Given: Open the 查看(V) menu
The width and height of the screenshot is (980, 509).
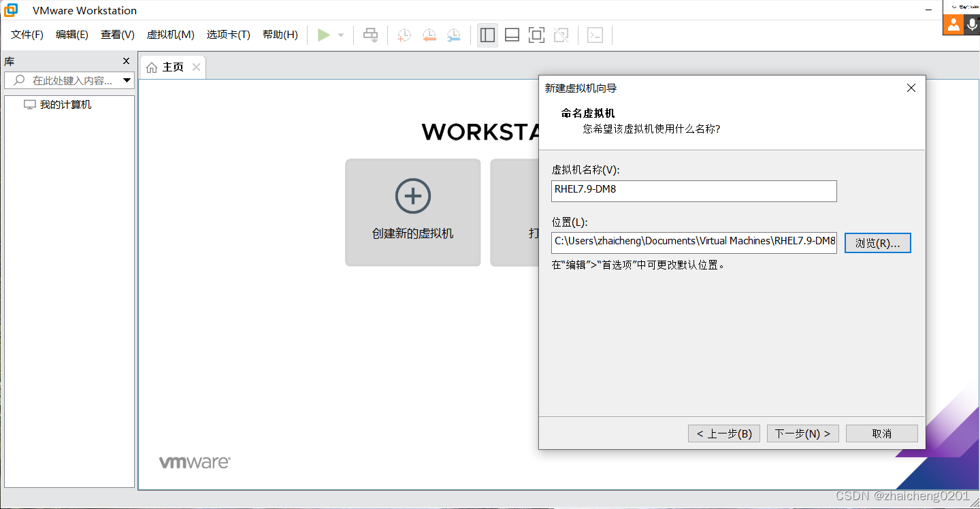Looking at the screenshot, I should coord(118,35).
